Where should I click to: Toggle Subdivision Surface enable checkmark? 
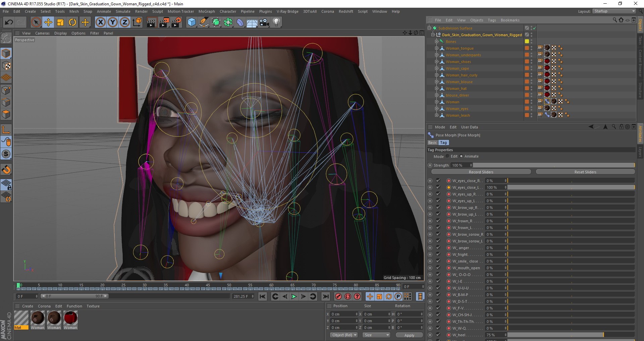(x=534, y=28)
